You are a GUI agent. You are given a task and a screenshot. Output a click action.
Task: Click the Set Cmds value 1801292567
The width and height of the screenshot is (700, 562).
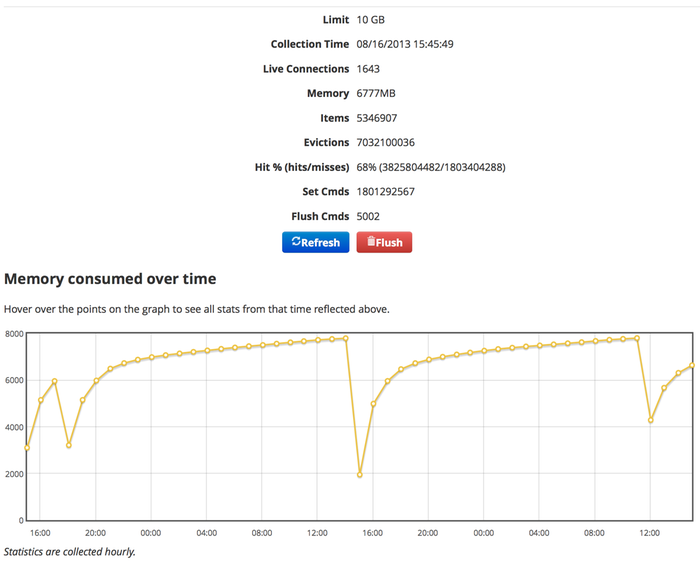(385, 191)
